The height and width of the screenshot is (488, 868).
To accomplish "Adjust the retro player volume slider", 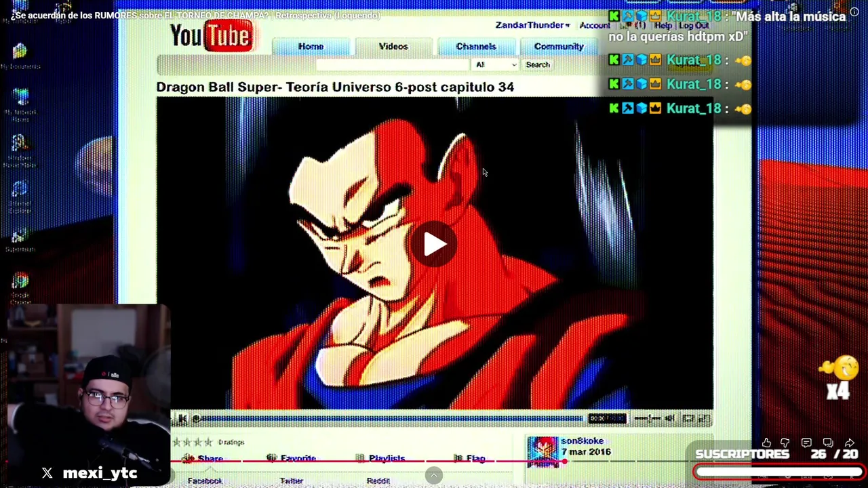I will click(647, 419).
